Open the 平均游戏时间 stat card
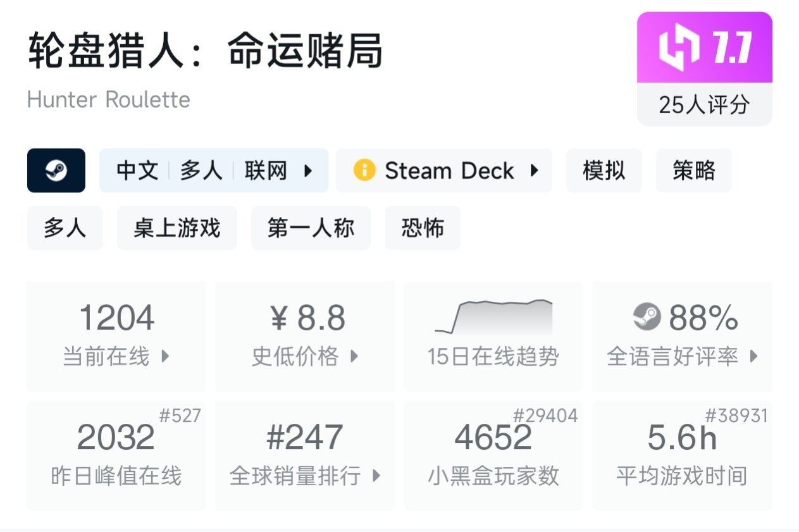799x532 pixels. 682,455
